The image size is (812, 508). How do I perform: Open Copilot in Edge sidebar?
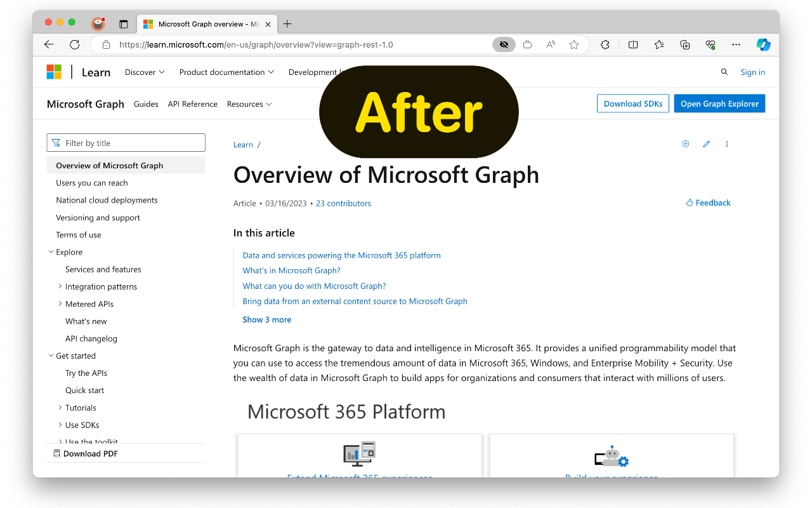coord(763,44)
